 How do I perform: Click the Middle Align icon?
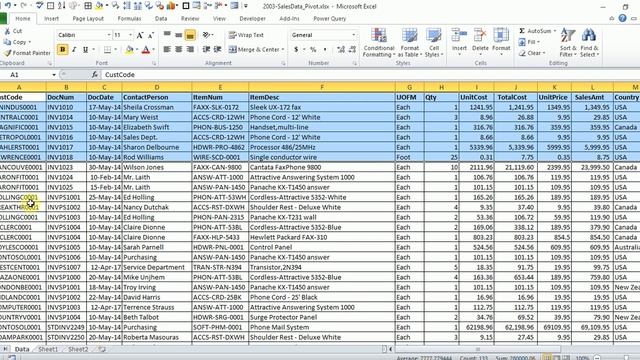pyautogui.click(x=179, y=35)
